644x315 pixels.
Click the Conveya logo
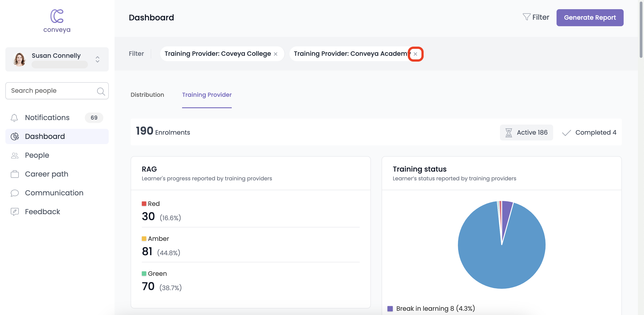57,21
